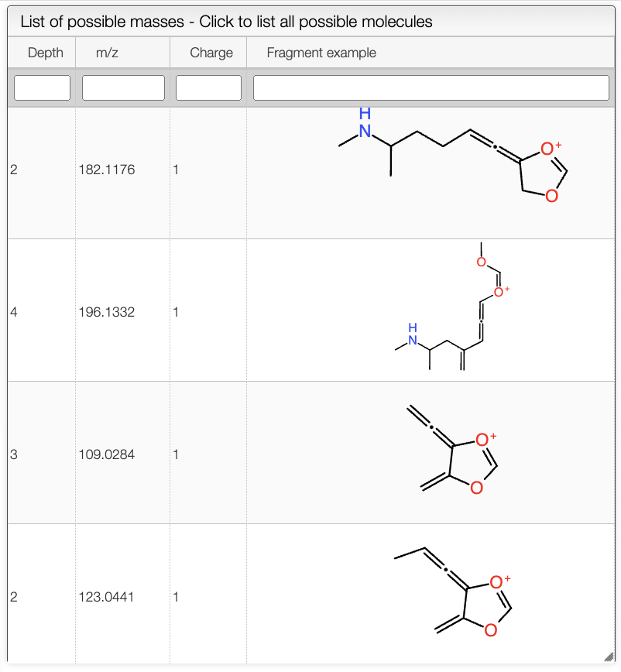Click the Charge filter input box
Image resolution: width=621 pixels, height=672 pixels.
(208, 87)
